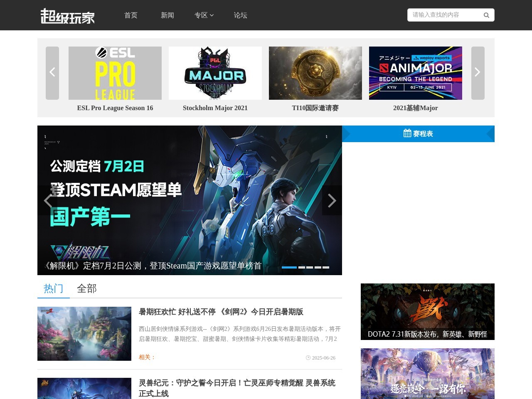Click the TI10国际邀请赛 link
The width and height of the screenshot is (532, 399).
point(315,108)
